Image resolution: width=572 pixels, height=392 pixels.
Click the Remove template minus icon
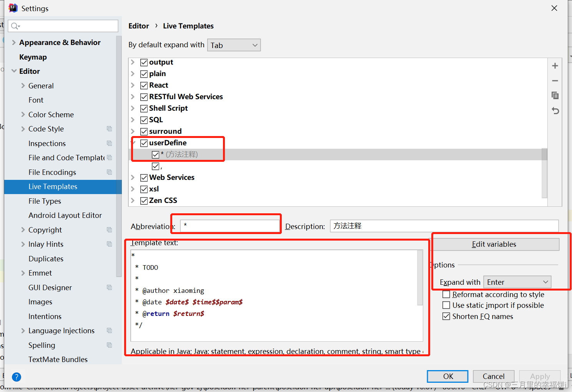click(x=555, y=81)
